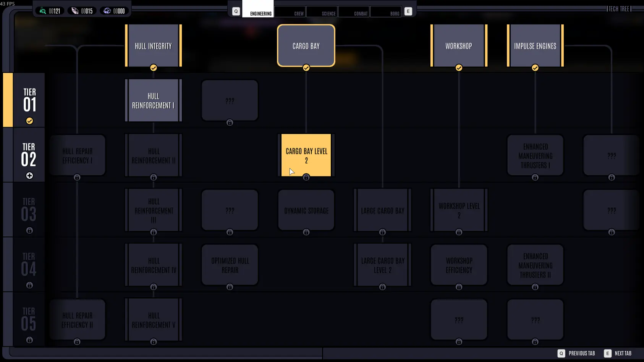Select the Tier 01 row header
The height and width of the screenshot is (362, 644).
point(29,100)
